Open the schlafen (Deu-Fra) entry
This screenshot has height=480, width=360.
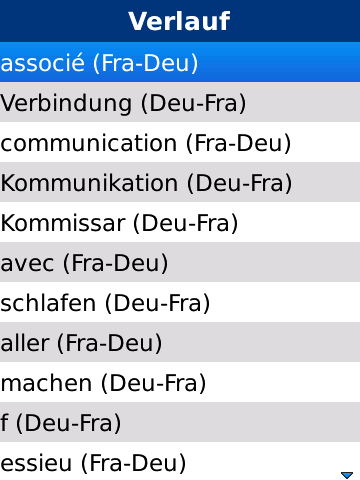pos(180,302)
